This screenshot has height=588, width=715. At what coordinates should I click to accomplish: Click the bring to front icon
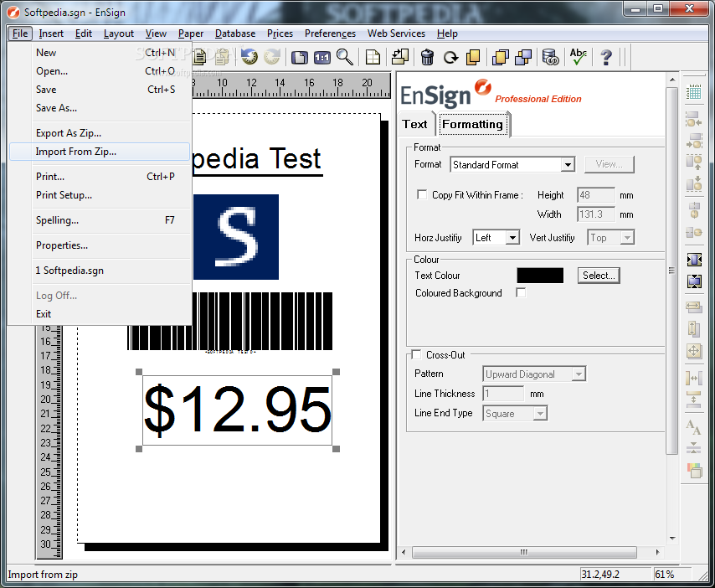(x=500, y=58)
